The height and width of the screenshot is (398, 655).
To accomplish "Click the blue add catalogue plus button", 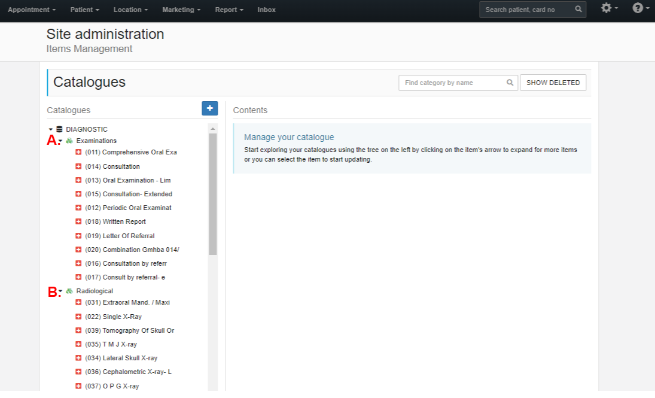I will (210, 108).
